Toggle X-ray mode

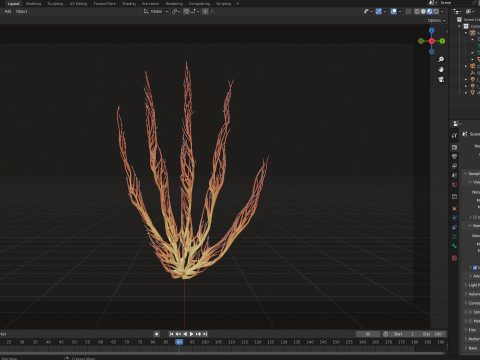click(408, 11)
